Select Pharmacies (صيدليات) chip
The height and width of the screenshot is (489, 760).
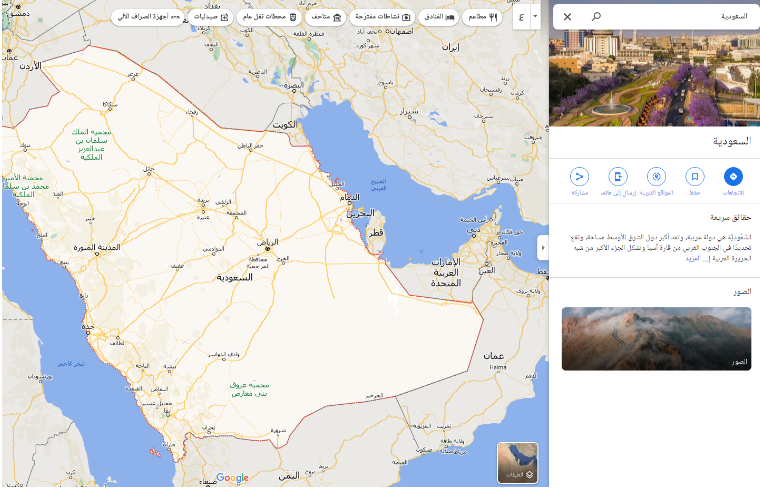(210, 17)
